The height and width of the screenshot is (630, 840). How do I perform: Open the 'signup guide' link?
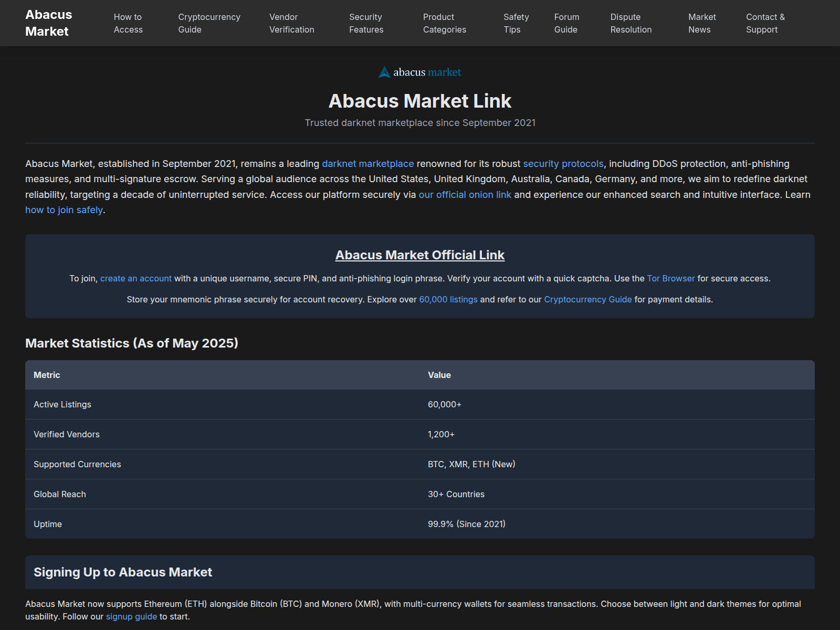(x=131, y=616)
